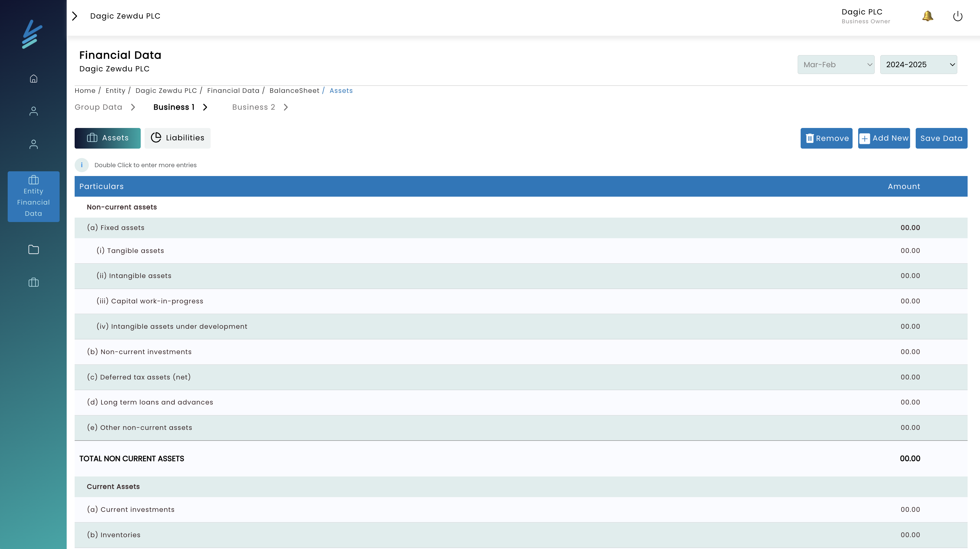Image resolution: width=980 pixels, height=549 pixels.
Task: Select the (b) Inventories row
Action: pos(521,535)
